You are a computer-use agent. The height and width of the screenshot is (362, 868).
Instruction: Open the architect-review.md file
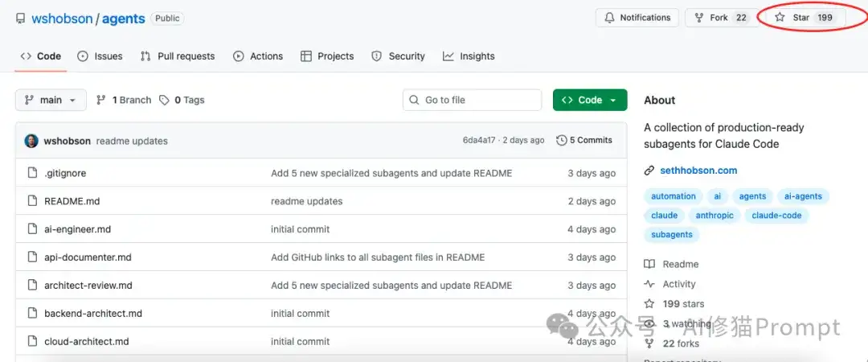coord(88,286)
